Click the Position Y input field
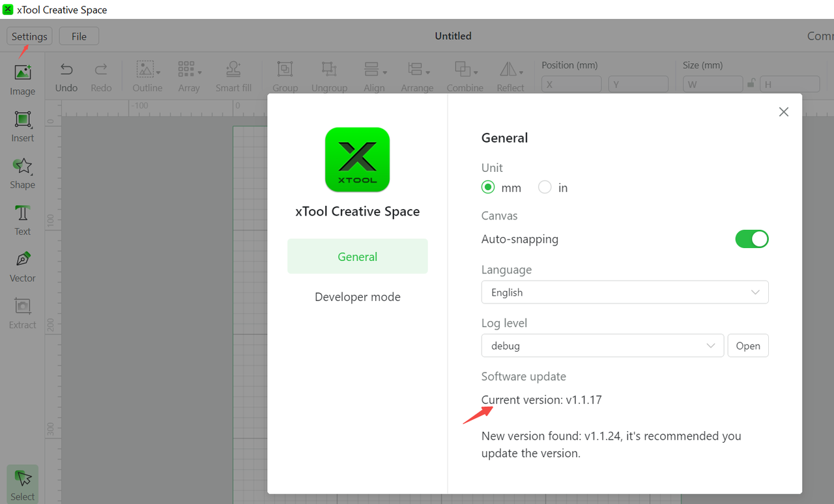The image size is (834, 504). [x=638, y=84]
